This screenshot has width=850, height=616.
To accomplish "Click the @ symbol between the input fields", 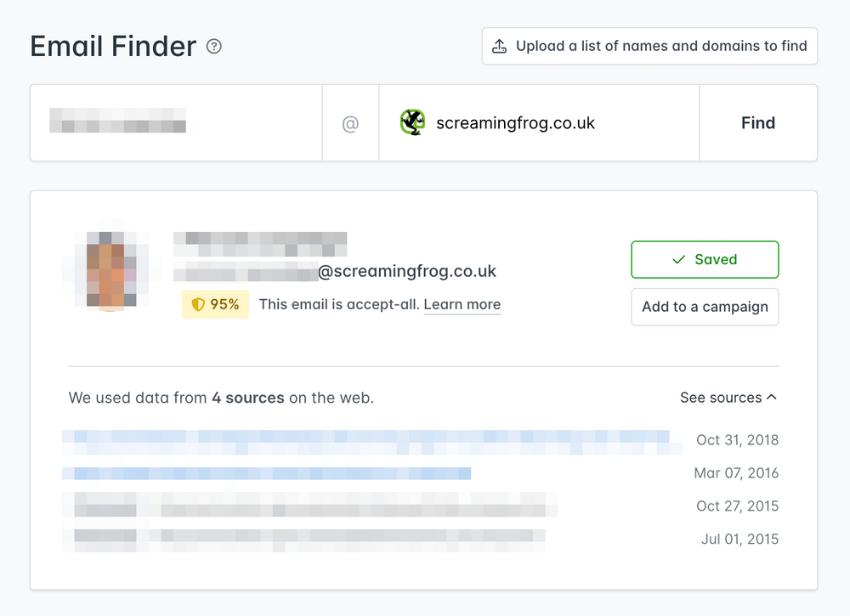I will 350,122.
